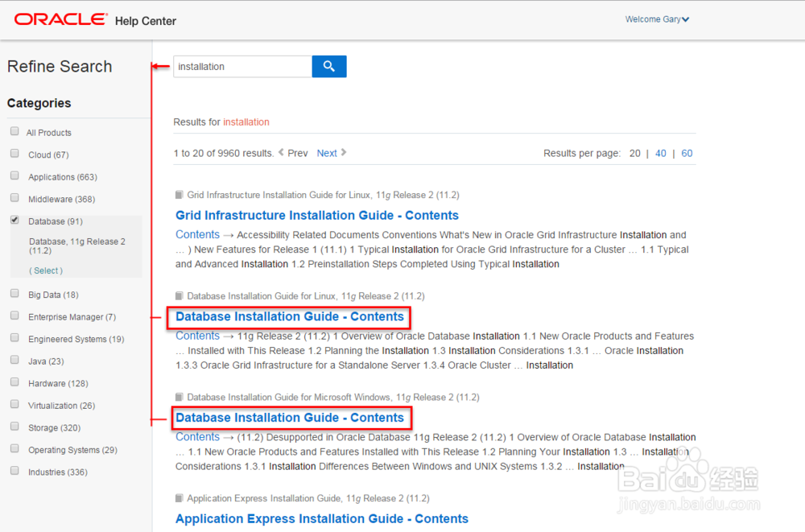Click the Grid Infrastructure Installation Guide for Linux breadcrumb text
Viewport: 805px width, 532px height.
pyautogui.click(x=323, y=195)
